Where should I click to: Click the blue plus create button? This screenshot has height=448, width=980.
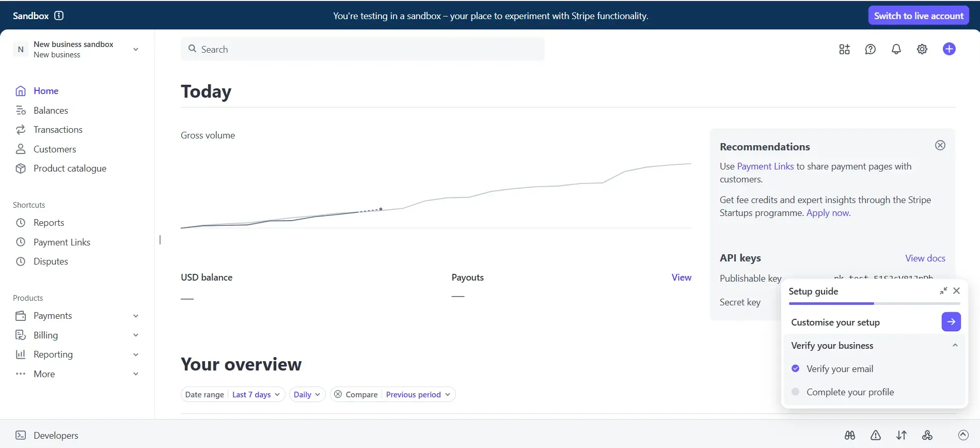(x=949, y=49)
